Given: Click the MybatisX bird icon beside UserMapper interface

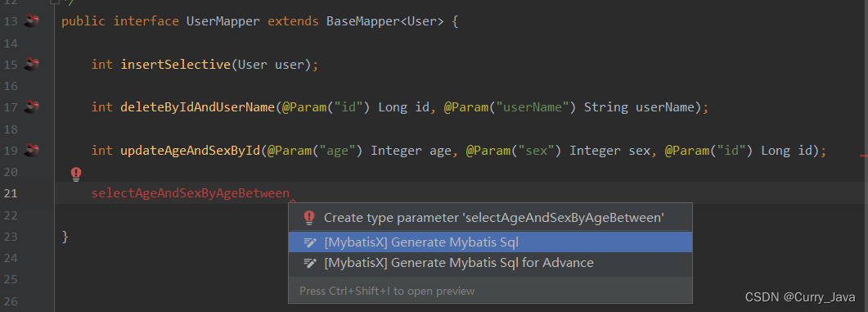Looking at the screenshot, I should pyautogui.click(x=32, y=21).
